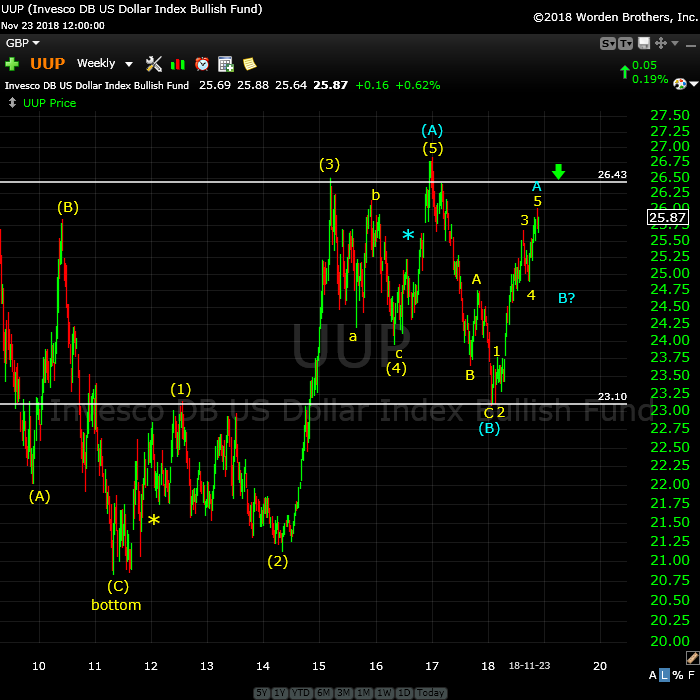Click the green down arrow chart marker
Image resolution: width=700 pixels, height=700 pixels.
(558, 172)
